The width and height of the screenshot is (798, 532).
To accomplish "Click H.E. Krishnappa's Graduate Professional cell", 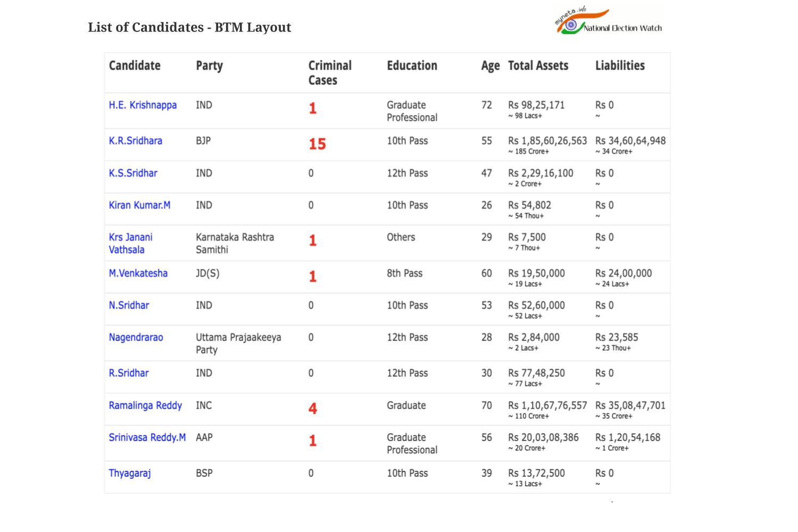I will tap(412, 111).
